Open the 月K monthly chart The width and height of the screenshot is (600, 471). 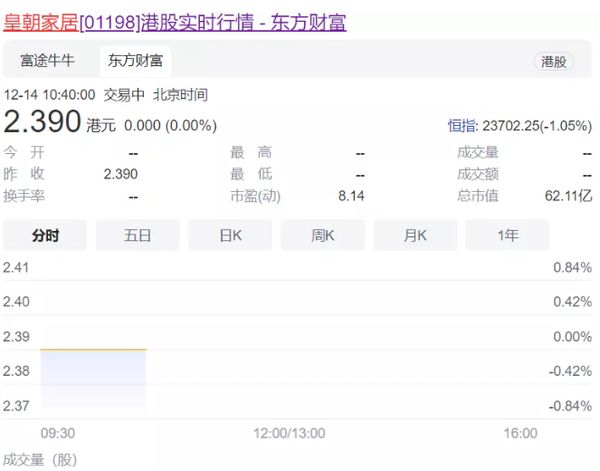click(x=416, y=236)
